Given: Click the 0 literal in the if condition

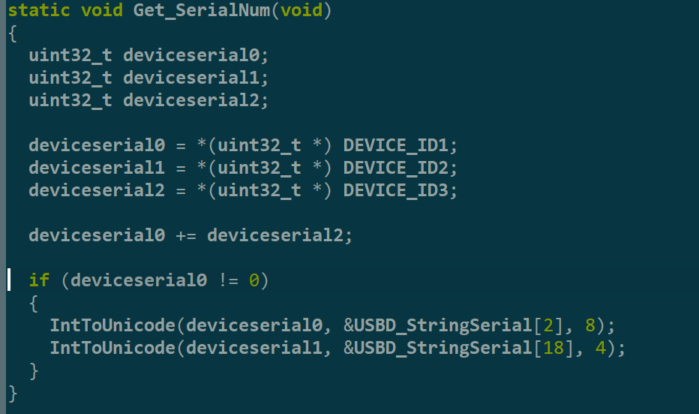Looking at the screenshot, I should (254, 280).
